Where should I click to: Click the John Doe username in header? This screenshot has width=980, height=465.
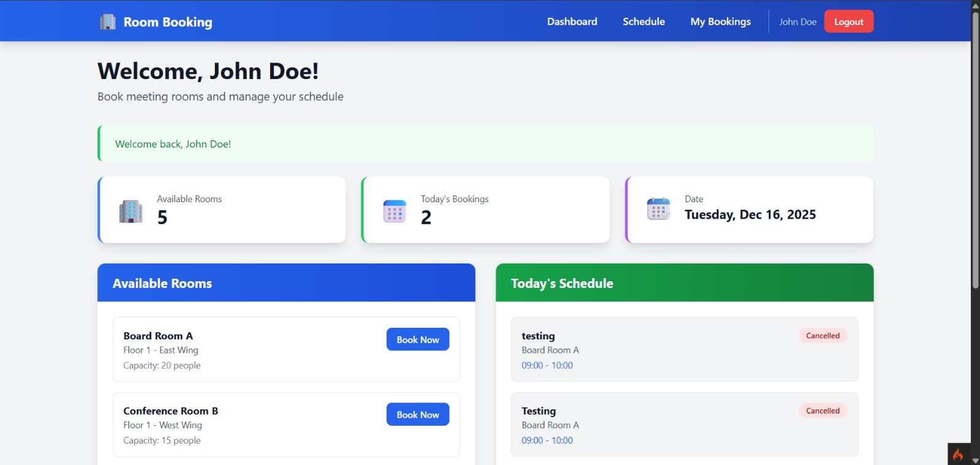click(x=797, y=22)
